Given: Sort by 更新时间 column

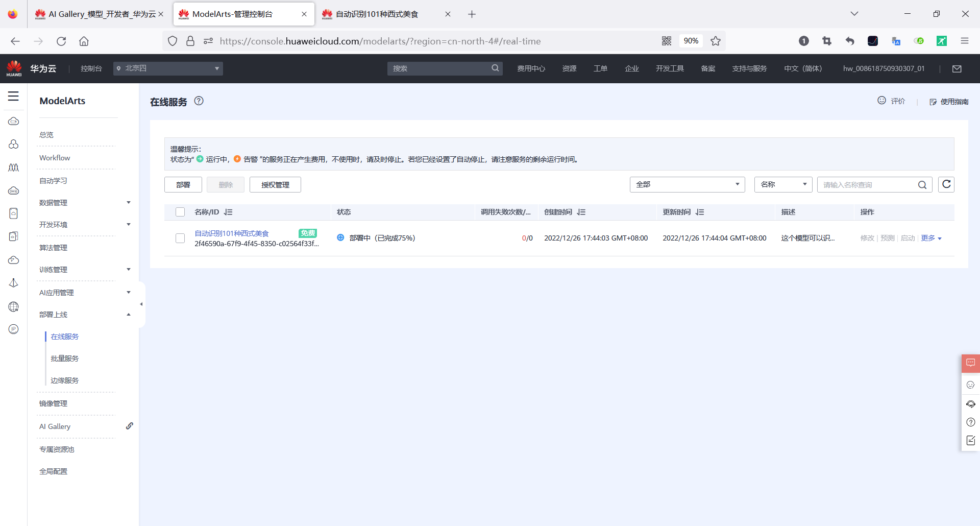Looking at the screenshot, I should [700, 212].
